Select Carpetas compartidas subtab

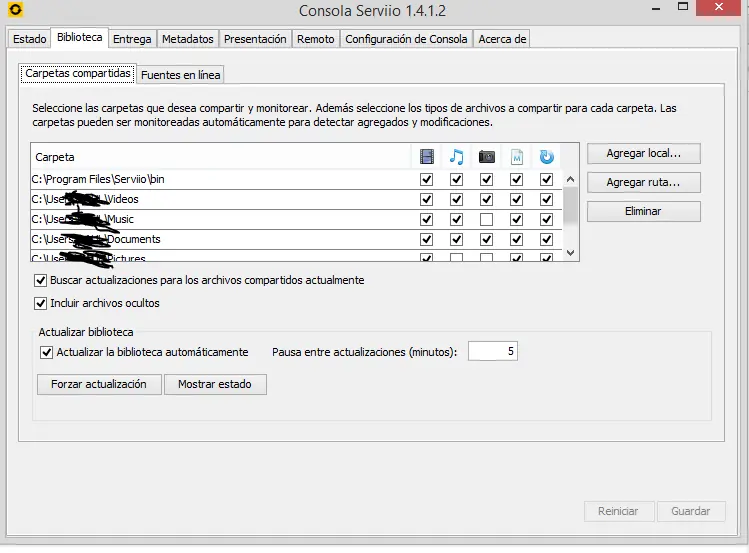tap(78, 74)
